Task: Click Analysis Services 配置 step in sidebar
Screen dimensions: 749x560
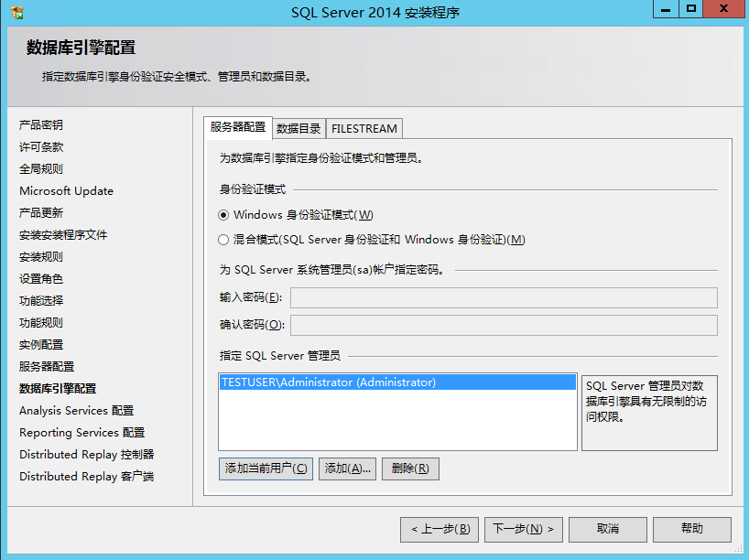Action: (x=76, y=411)
